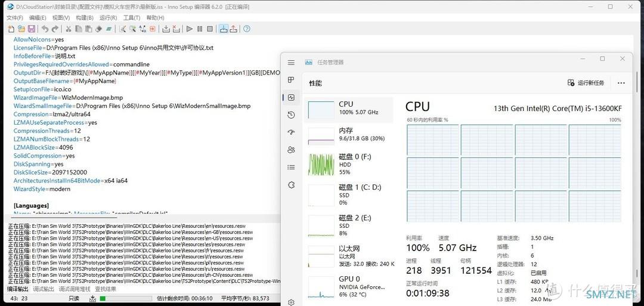Viewport: 644px width, 306px height.
Task: Select the 磁盘 1 (C: D:) performance item
Action: click(x=348, y=194)
